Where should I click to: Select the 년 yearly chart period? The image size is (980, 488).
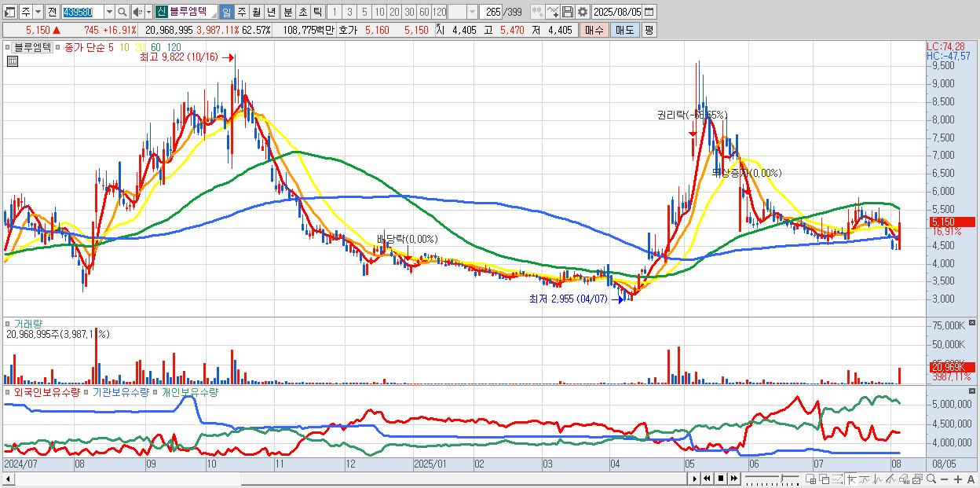pos(271,12)
